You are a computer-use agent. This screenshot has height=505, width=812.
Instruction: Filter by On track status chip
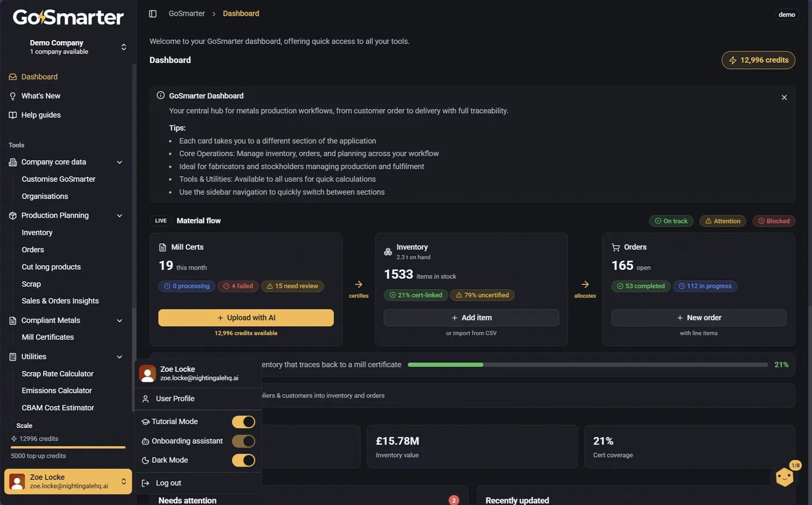[x=671, y=221]
